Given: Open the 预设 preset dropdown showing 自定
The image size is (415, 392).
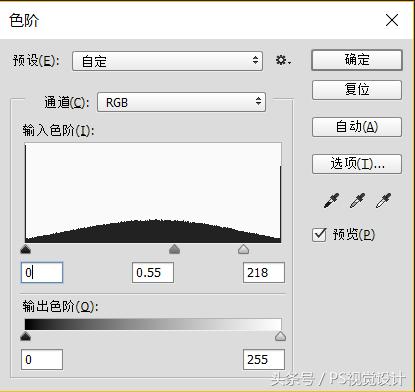Looking at the screenshot, I should [167, 61].
